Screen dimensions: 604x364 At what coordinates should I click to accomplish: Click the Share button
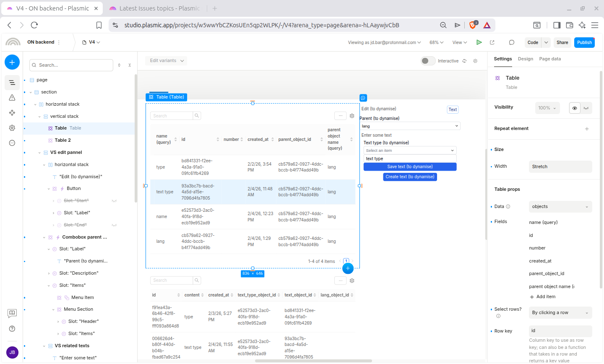click(x=562, y=42)
